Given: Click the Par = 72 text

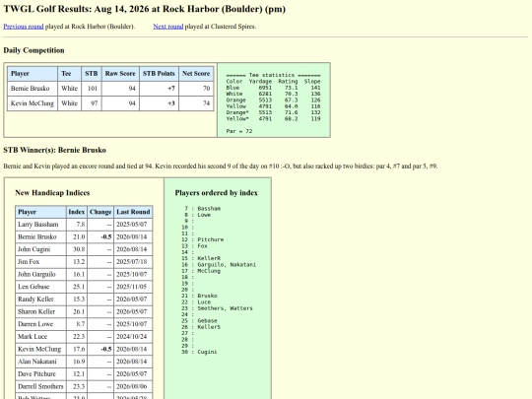Looking at the screenshot, I should [239, 131].
